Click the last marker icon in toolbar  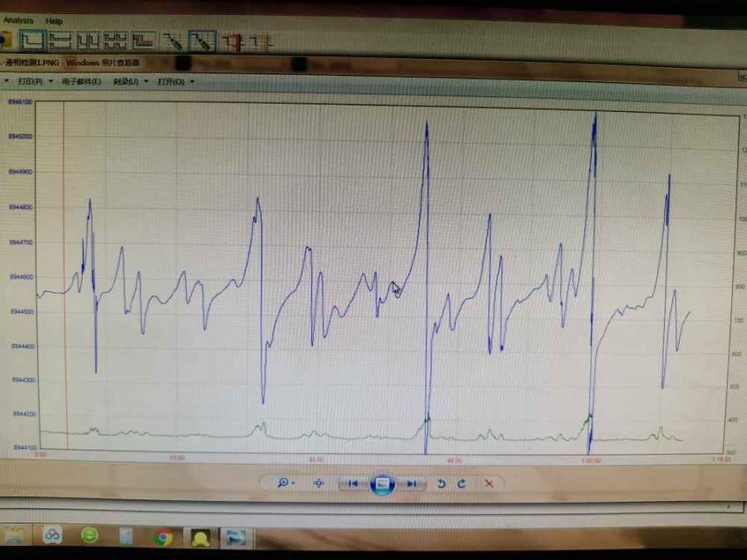pyautogui.click(x=261, y=42)
